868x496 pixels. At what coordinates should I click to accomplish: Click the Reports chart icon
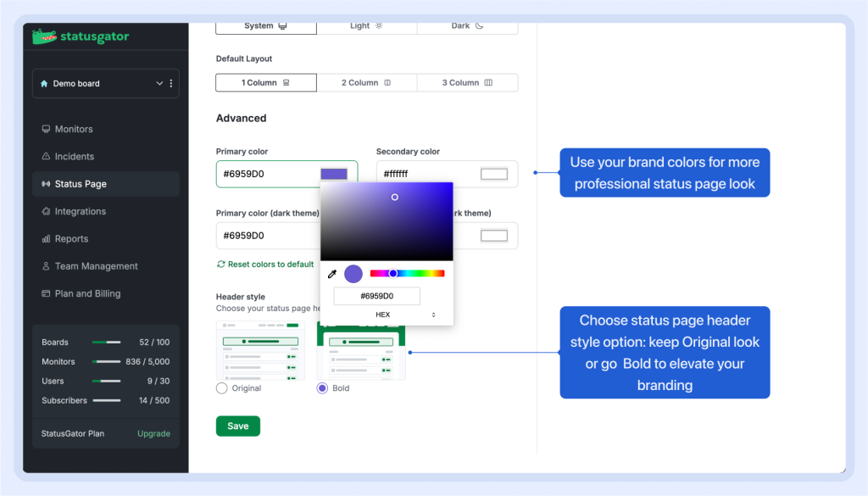point(46,239)
